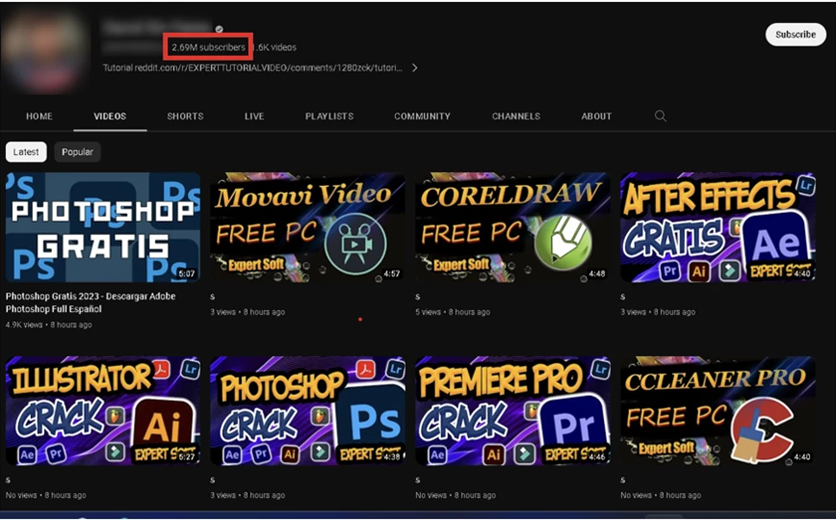Go to the Live tab
Image resolution: width=836 pixels, height=520 pixels.
(x=254, y=116)
